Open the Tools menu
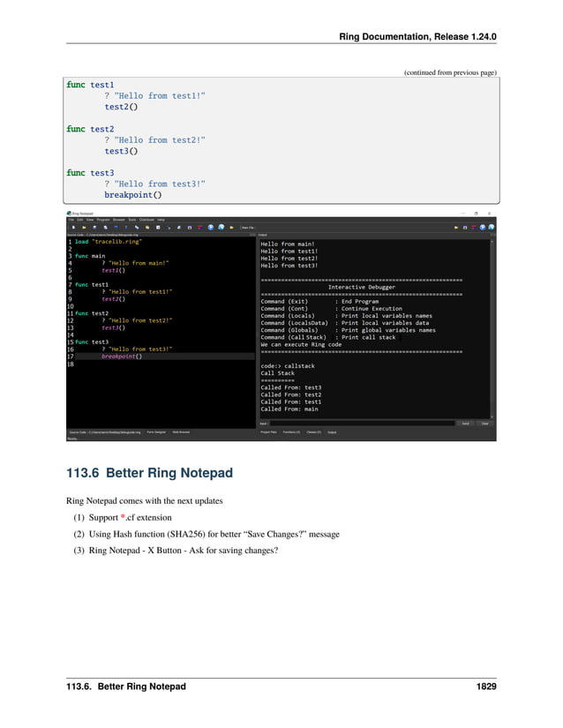The width and height of the screenshot is (563, 728). pyautogui.click(x=131, y=220)
